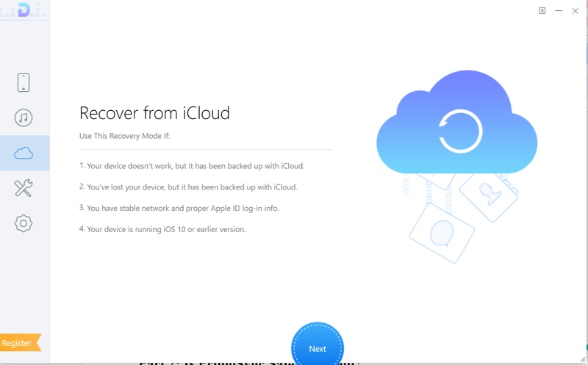Open the Recover from iOS Device mode

tap(24, 82)
